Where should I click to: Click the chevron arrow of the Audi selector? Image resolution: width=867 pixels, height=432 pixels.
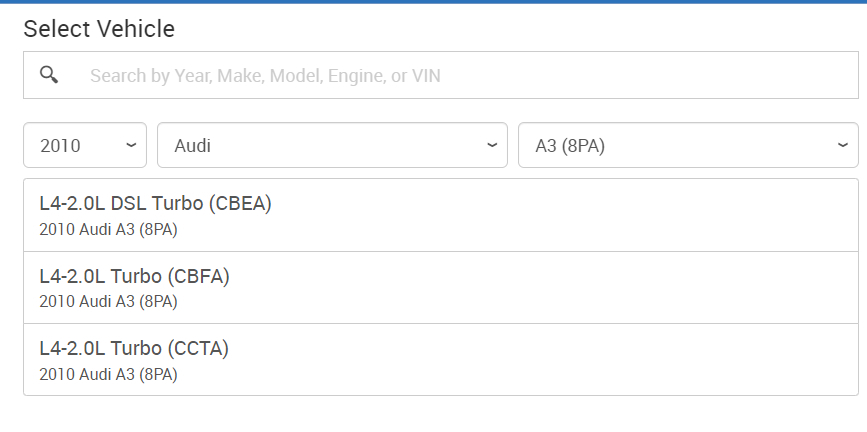click(492, 145)
